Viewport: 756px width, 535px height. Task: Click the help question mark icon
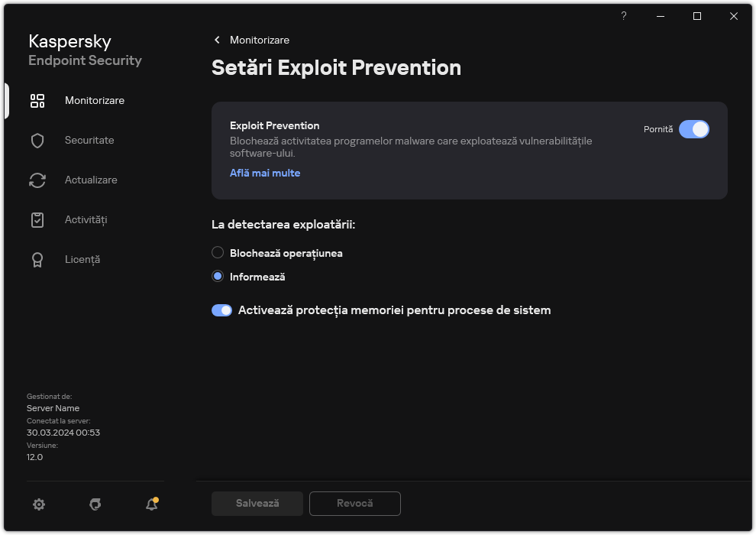coord(623,16)
